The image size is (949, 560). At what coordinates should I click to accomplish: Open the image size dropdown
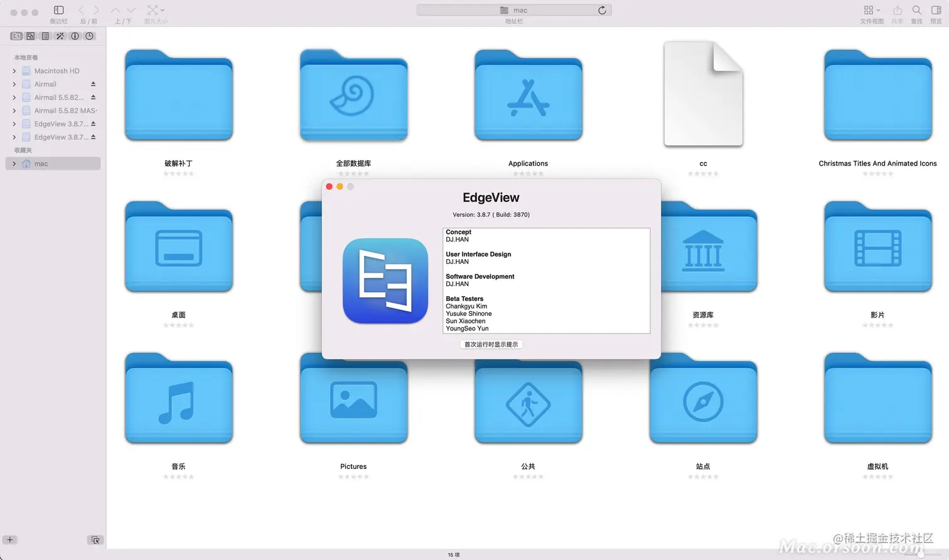[x=156, y=10]
